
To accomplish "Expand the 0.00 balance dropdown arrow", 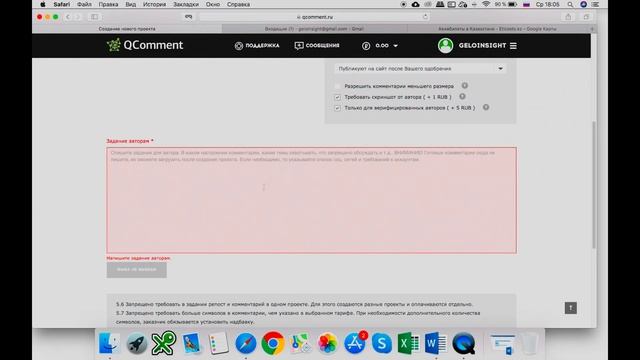I will point(396,46).
